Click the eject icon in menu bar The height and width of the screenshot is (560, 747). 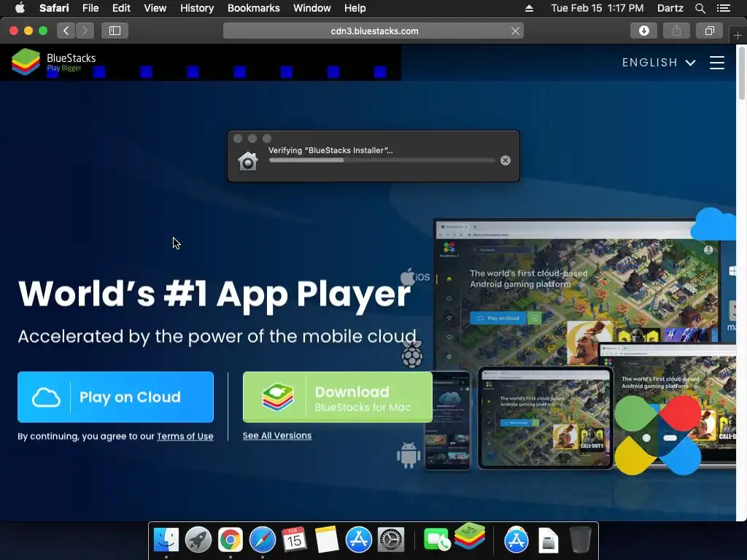(529, 8)
